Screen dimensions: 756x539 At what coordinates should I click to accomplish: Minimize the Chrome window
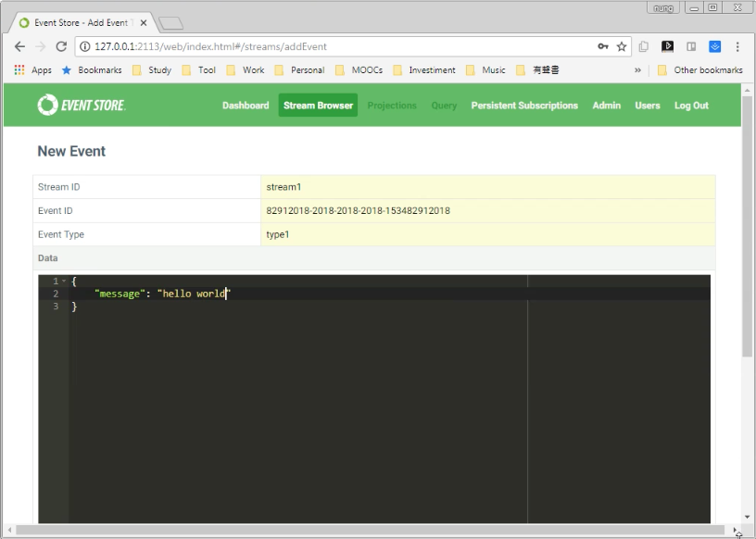coord(694,7)
